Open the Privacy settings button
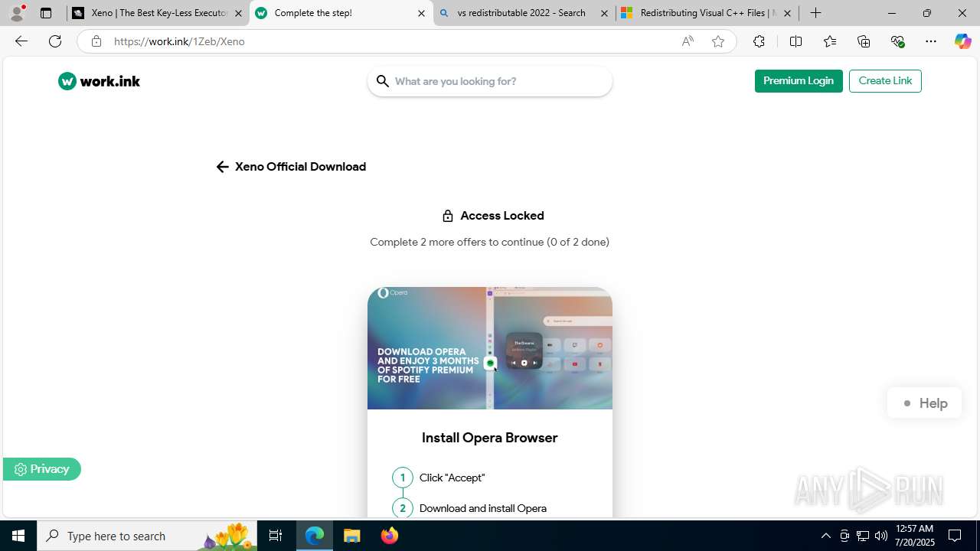Image resolution: width=980 pixels, height=551 pixels. [41, 469]
